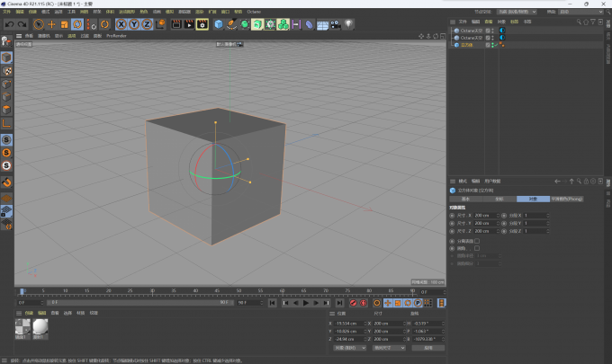Play the animation forward
This screenshot has height=364, width=612.
point(306,303)
